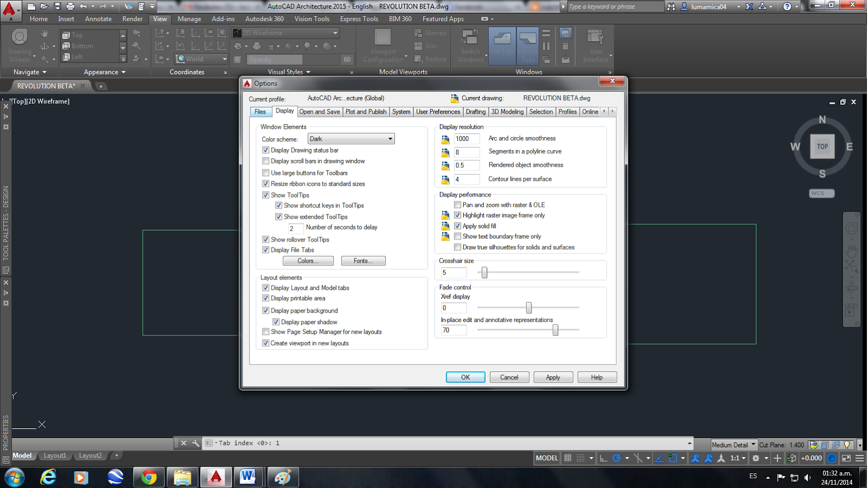Image resolution: width=868 pixels, height=488 pixels.
Task: Click the Fonts... button
Action: coord(363,261)
